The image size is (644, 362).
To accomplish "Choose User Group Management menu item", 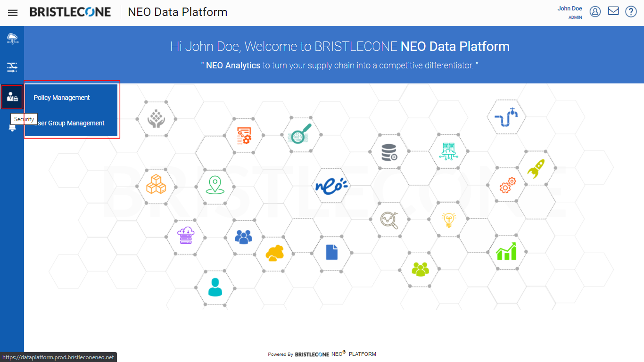I will click(x=71, y=123).
